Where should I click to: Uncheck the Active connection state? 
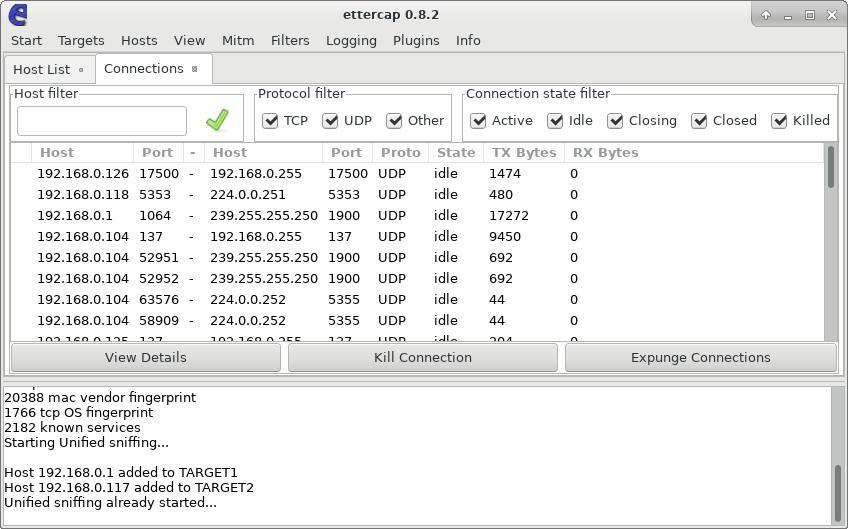[478, 121]
